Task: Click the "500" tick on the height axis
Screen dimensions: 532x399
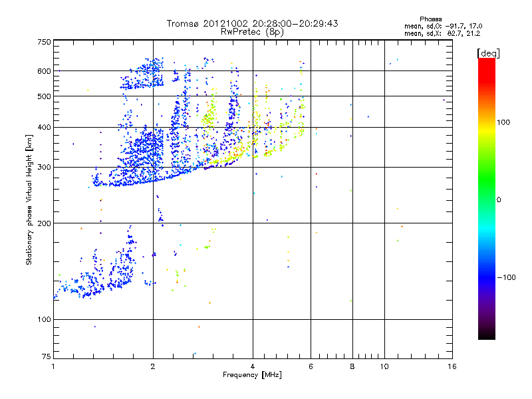Action: pos(44,96)
